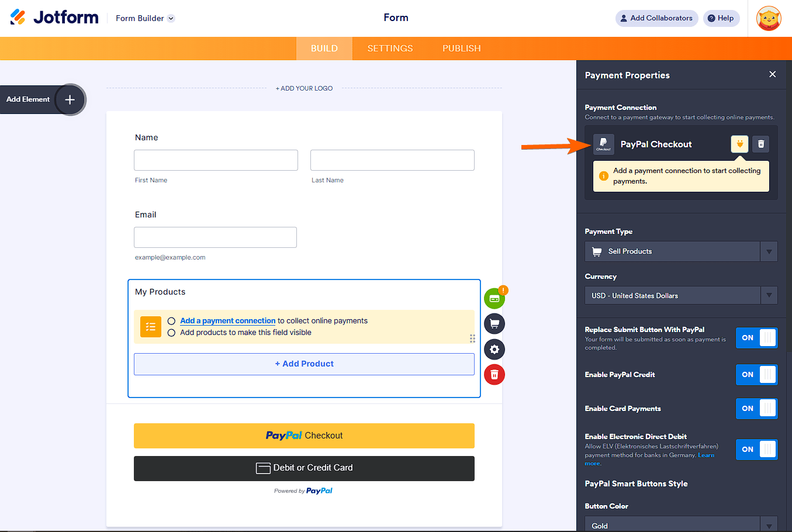Click the radio circle beside Add products
This screenshot has height=532, width=792.
171,333
